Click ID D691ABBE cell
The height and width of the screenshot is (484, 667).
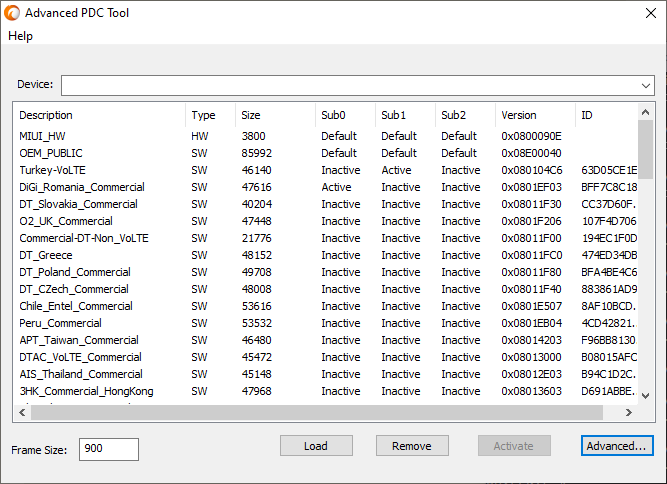pos(608,391)
